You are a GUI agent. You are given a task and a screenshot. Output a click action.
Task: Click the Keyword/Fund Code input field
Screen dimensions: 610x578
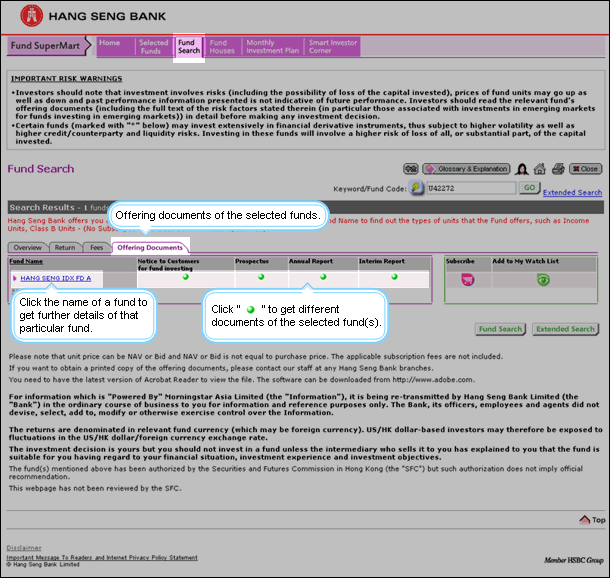pyautogui.click(x=471, y=188)
